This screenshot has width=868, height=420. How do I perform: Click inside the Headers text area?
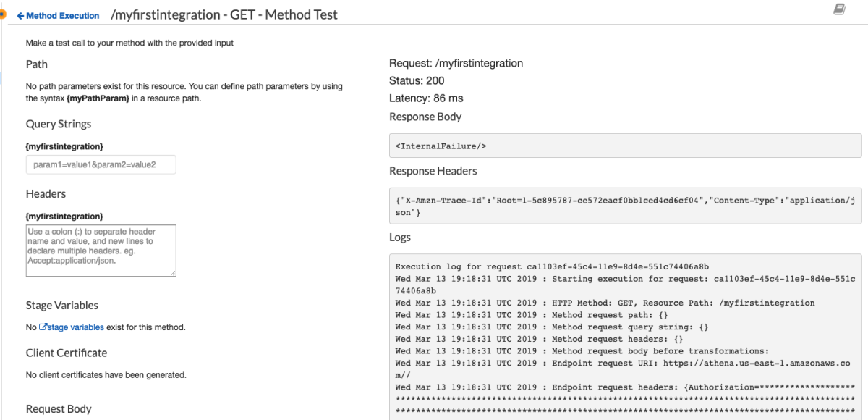(x=101, y=250)
